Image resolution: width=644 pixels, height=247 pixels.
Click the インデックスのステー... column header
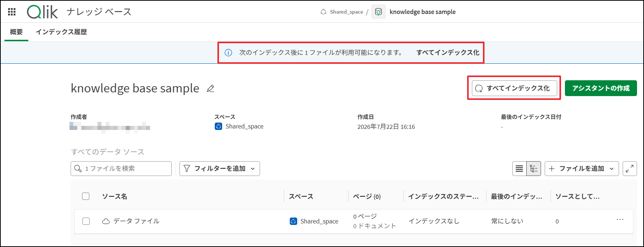pyautogui.click(x=443, y=197)
